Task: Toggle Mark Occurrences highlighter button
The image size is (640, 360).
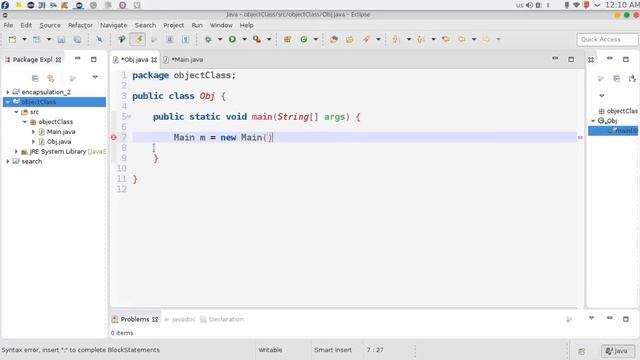Action: 138,39
